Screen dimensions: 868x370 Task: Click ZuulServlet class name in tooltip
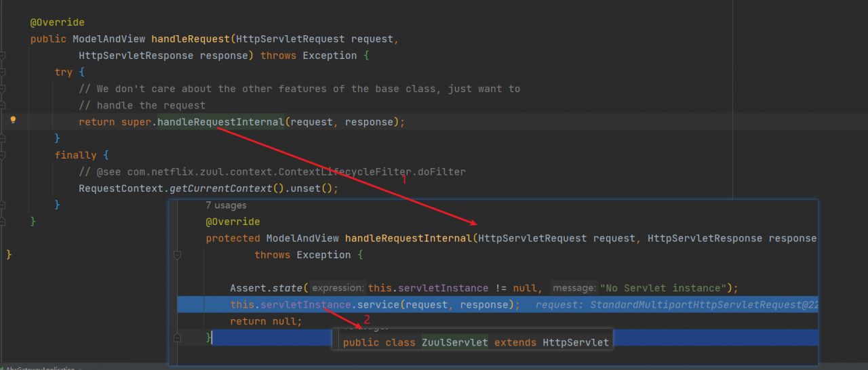454,342
